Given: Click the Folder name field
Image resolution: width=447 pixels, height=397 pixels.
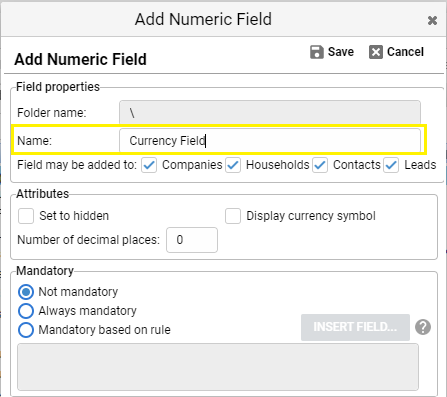Looking at the screenshot, I should tap(270, 112).
